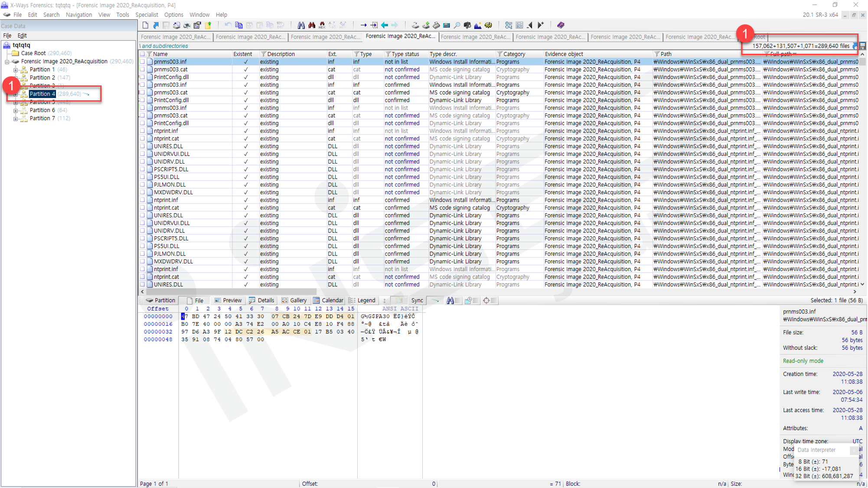The height and width of the screenshot is (488, 868).
Task: Open the Properties icon in the toolbar
Action: pos(197,25)
